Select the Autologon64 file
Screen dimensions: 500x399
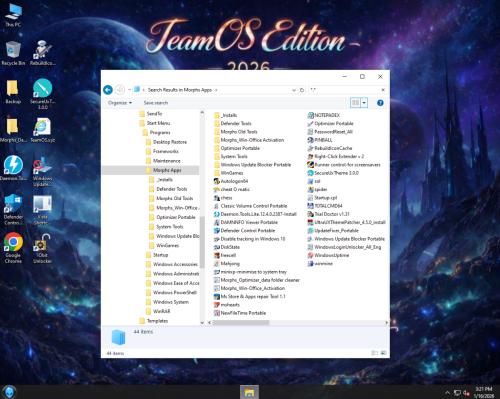point(231,181)
